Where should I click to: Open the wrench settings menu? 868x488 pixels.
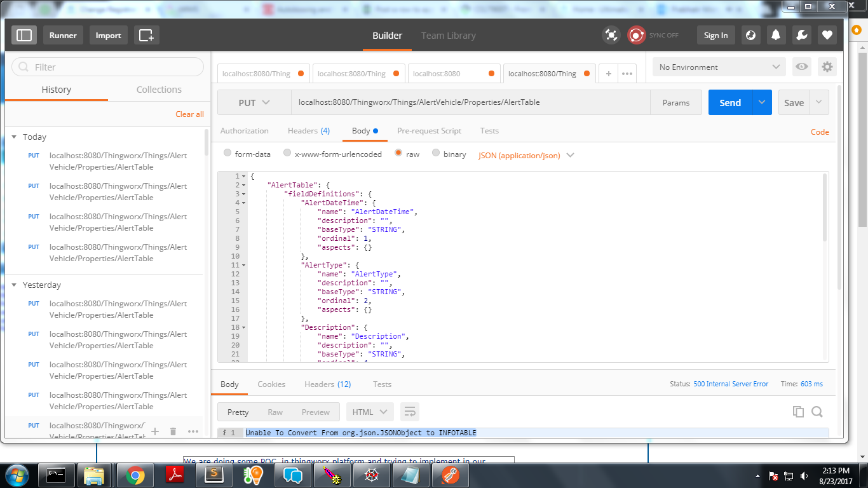[801, 35]
